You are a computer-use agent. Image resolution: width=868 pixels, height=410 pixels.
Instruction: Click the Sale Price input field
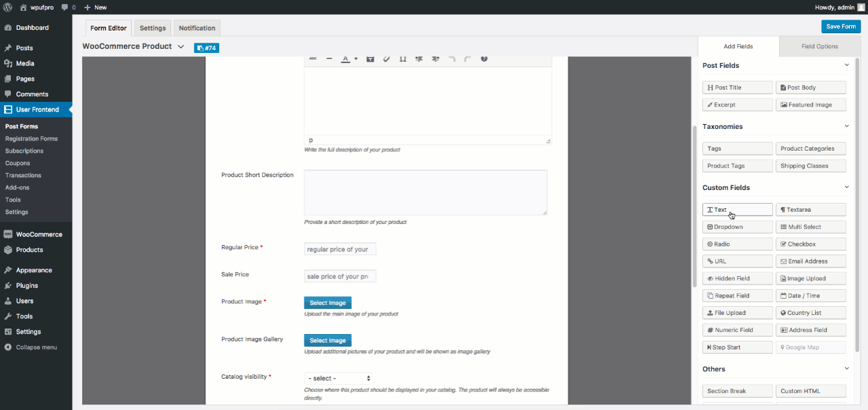[x=340, y=276]
